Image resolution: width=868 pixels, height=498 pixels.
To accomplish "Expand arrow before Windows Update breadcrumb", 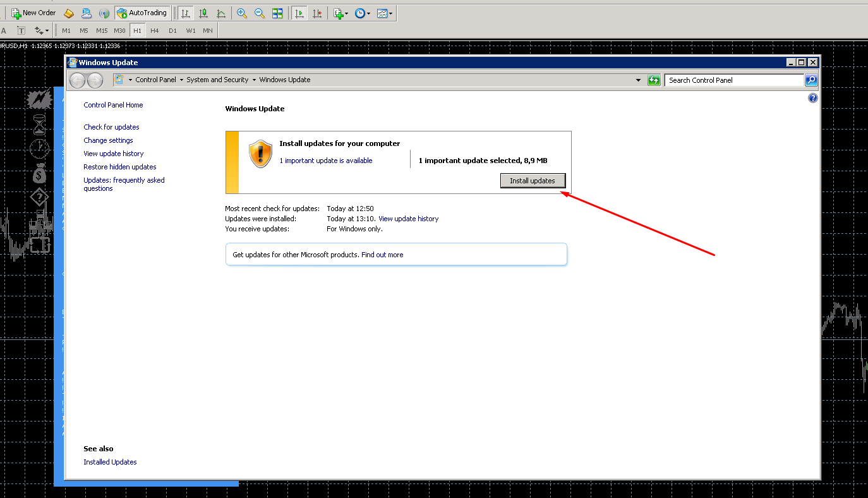I will [254, 80].
